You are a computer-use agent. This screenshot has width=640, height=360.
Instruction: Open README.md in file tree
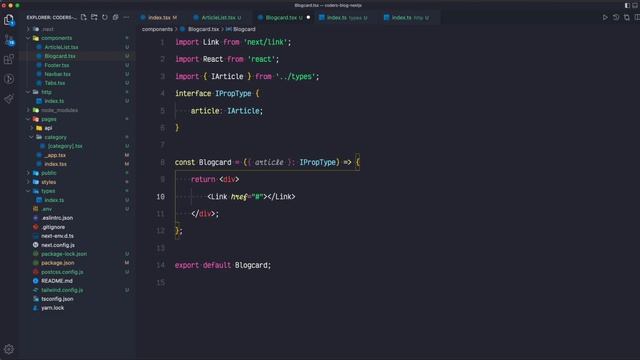coord(57,281)
